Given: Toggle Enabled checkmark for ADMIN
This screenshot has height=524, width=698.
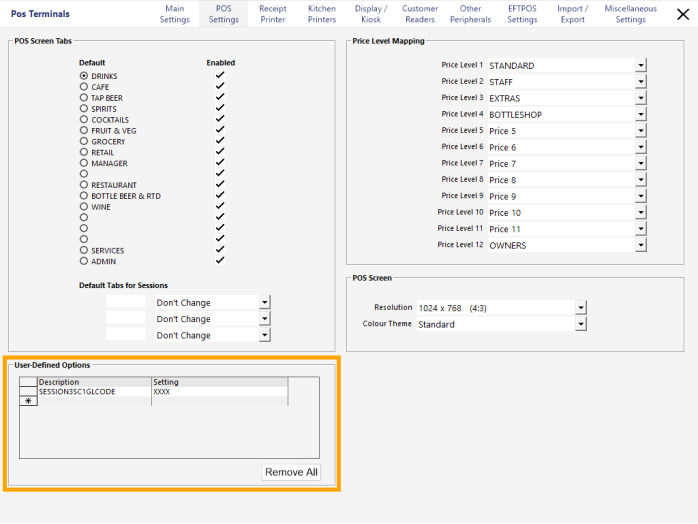Looking at the screenshot, I should (x=220, y=260).
